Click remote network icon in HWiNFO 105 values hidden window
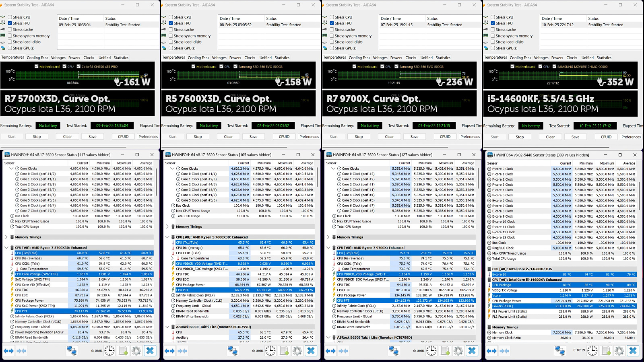 tap(233, 351)
